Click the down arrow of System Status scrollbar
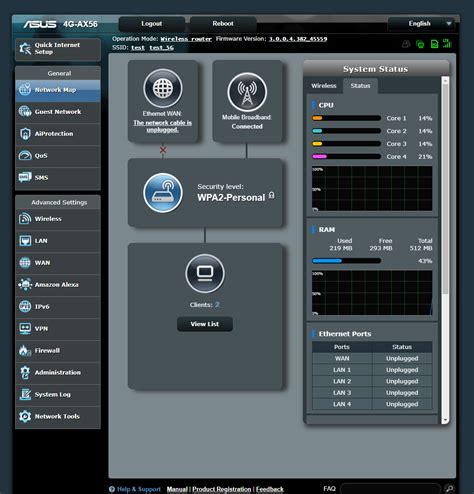The image size is (474, 494). pyautogui.click(x=445, y=420)
